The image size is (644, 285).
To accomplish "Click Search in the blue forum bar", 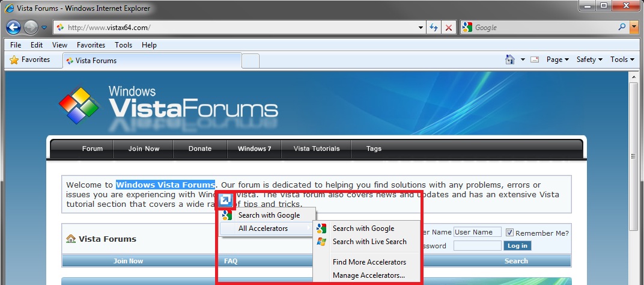I will tap(516, 261).
